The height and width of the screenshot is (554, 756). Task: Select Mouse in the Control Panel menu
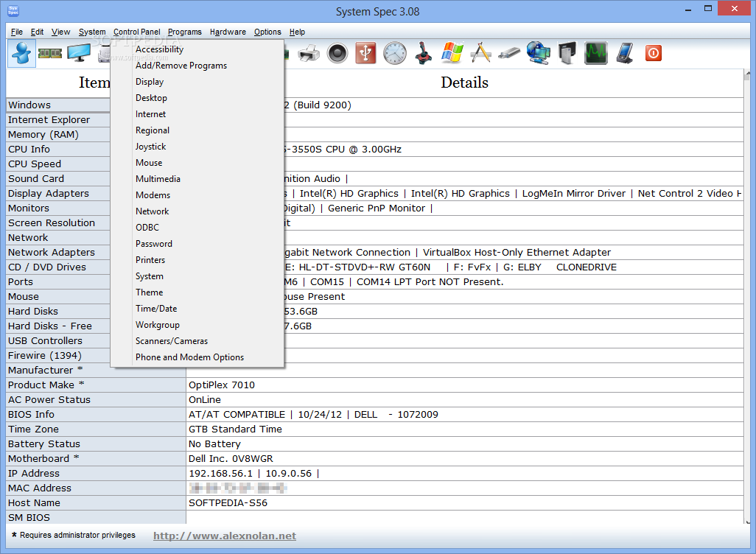tap(197, 163)
